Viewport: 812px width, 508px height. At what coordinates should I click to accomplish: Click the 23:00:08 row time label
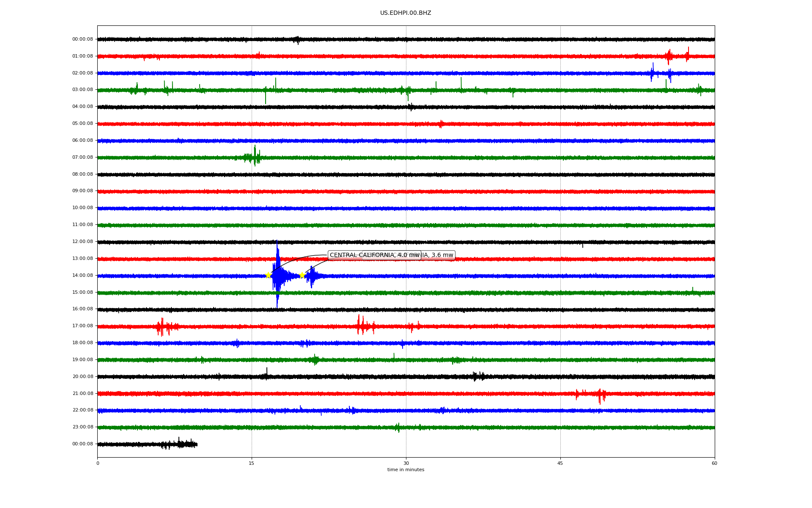[x=82, y=427]
